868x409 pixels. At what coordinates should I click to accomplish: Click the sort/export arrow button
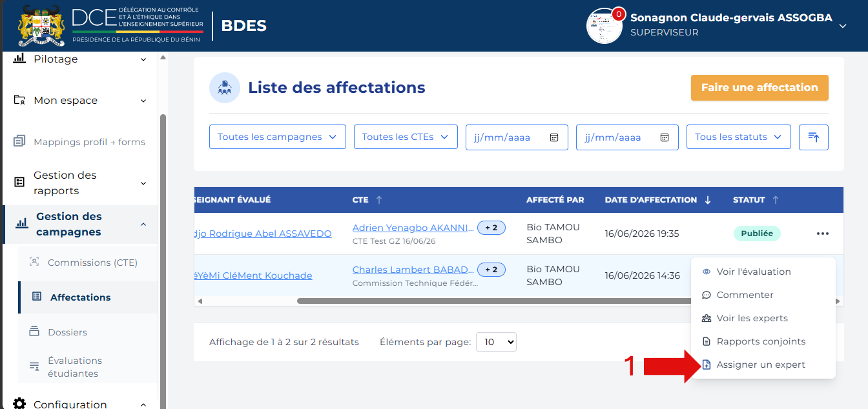coord(814,137)
